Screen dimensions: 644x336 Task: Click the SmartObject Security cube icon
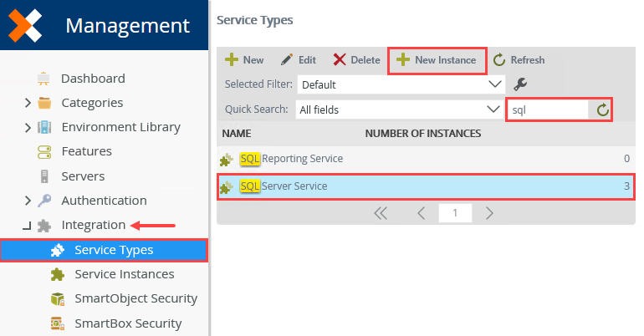[x=58, y=299]
